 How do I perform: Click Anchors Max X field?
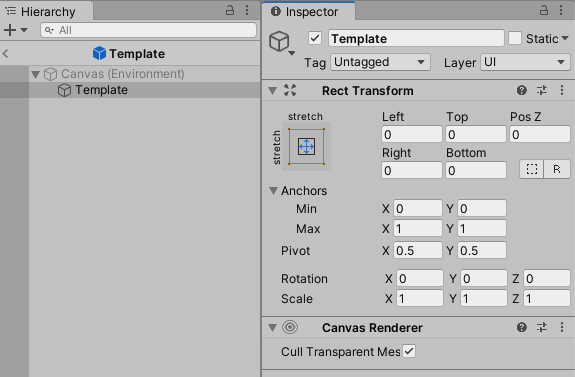tap(418, 228)
